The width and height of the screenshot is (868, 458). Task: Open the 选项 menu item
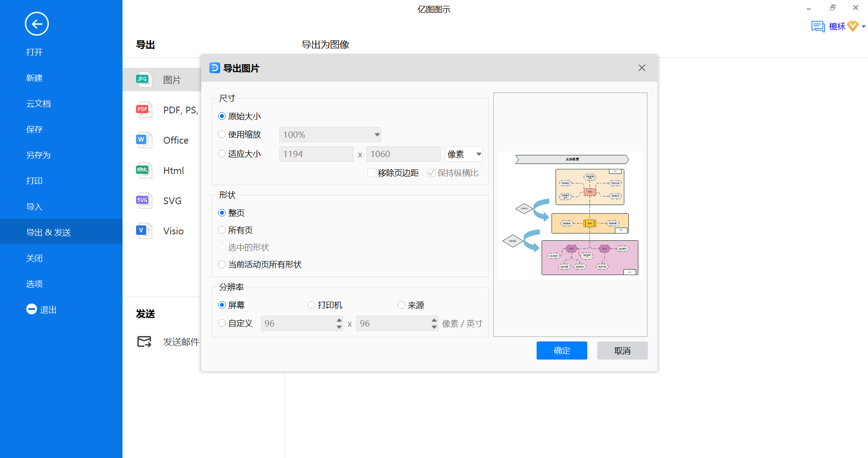(x=34, y=284)
